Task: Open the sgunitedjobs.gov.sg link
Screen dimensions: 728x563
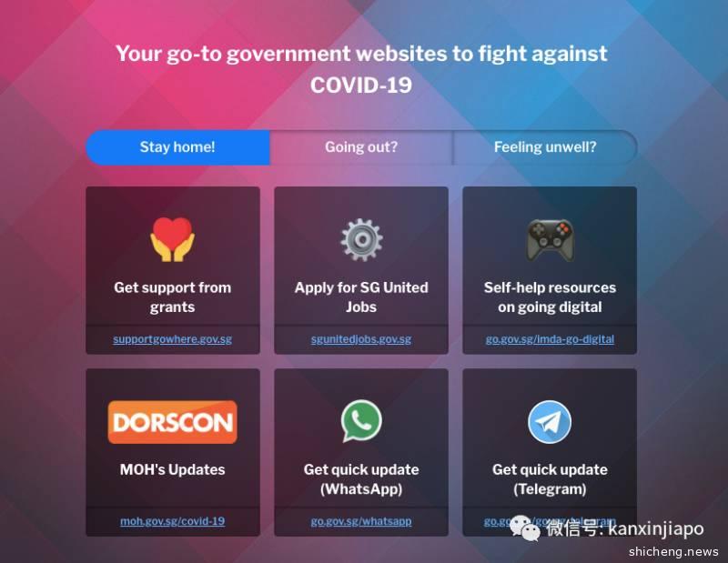Action: tap(361, 339)
